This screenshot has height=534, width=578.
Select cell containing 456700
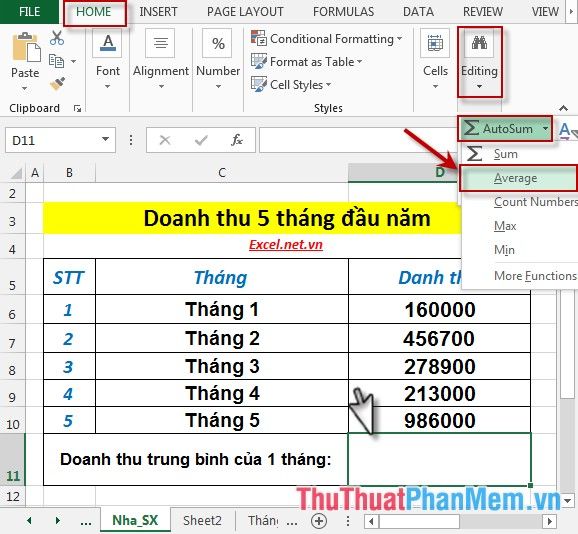(x=439, y=338)
